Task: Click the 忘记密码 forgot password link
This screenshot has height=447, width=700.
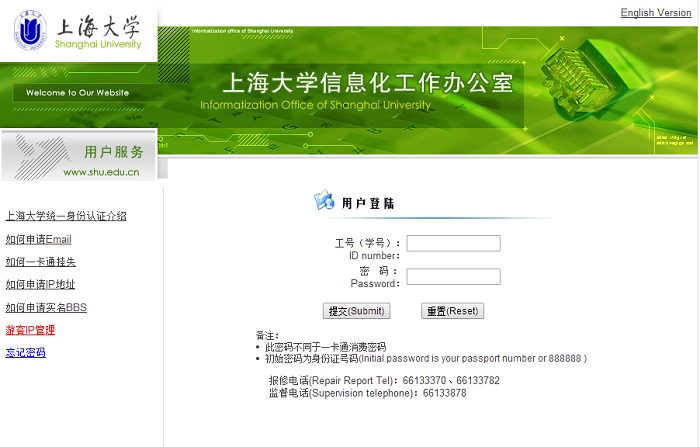Action: 25,352
